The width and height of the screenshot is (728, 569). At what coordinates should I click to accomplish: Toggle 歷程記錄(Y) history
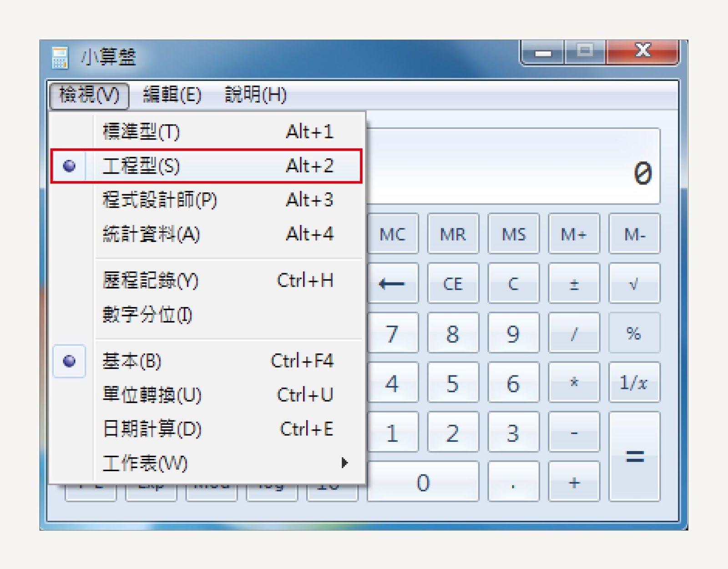coord(207,280)
